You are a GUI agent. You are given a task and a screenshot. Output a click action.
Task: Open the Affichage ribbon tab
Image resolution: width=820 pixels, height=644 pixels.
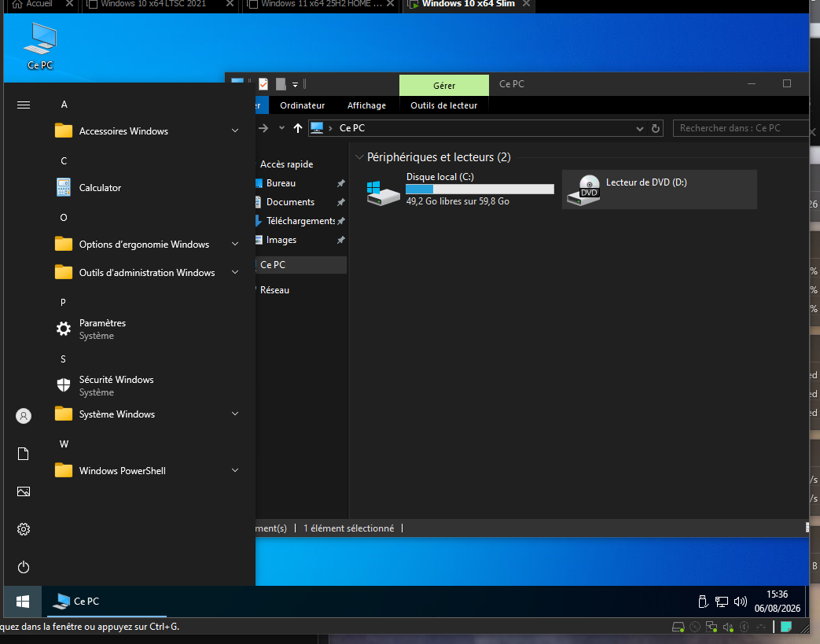point(366,105)
